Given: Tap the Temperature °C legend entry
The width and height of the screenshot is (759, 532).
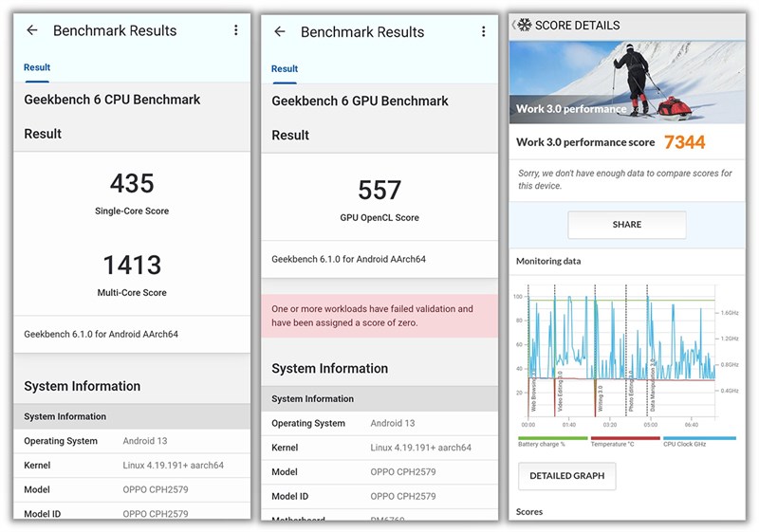Looking at the screenshot, I should (625, 441).
